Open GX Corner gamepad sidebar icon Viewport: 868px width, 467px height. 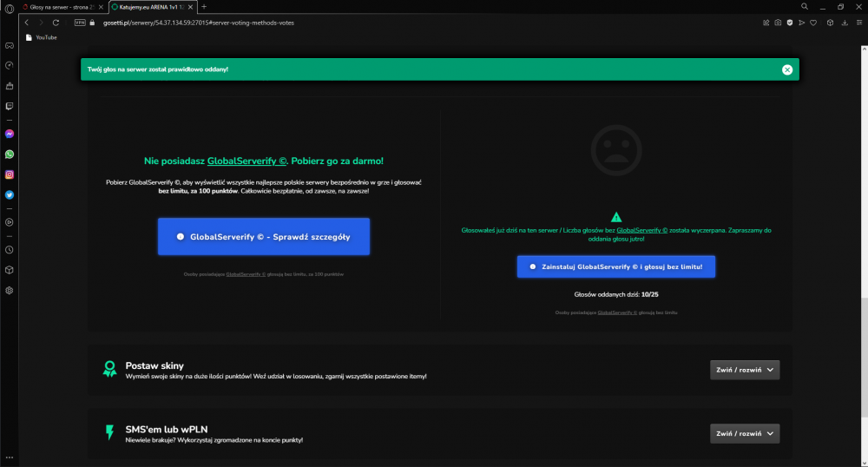pyautogui.click(x=10, y=45)
